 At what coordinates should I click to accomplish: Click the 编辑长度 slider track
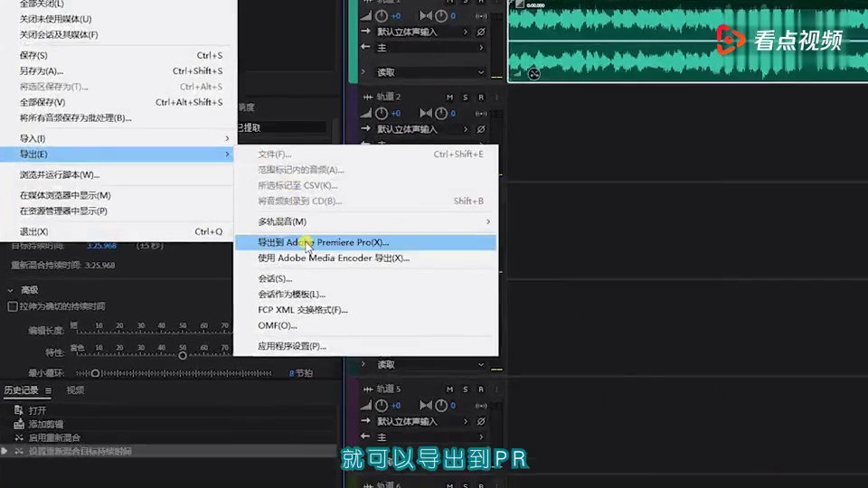(153, 333)
